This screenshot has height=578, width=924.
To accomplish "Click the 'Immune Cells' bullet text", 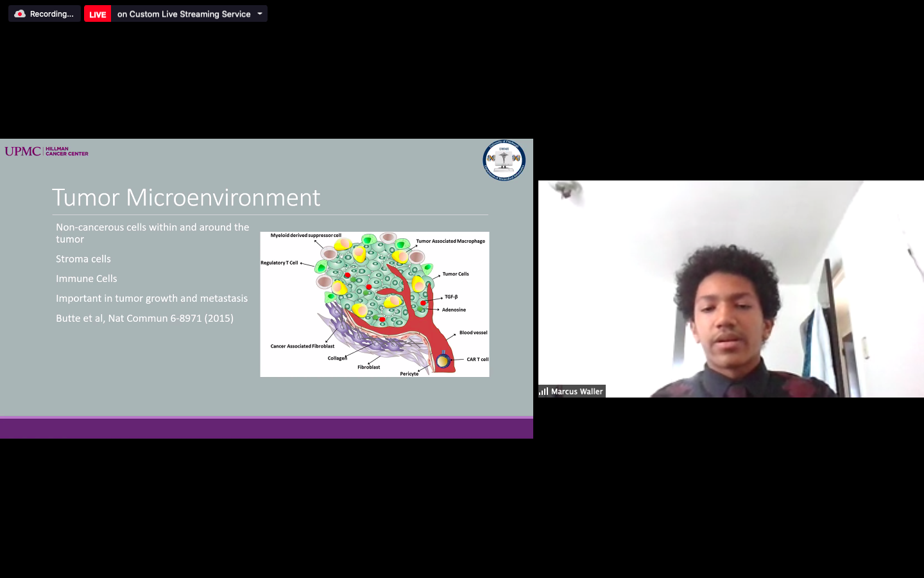I will pos(87,279).
